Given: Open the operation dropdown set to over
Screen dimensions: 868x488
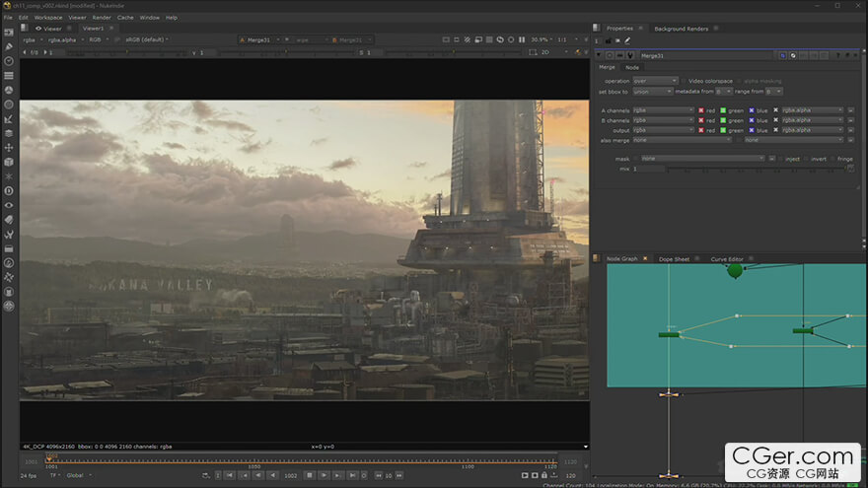Looking at the screenshot, I should coord(655,81).
